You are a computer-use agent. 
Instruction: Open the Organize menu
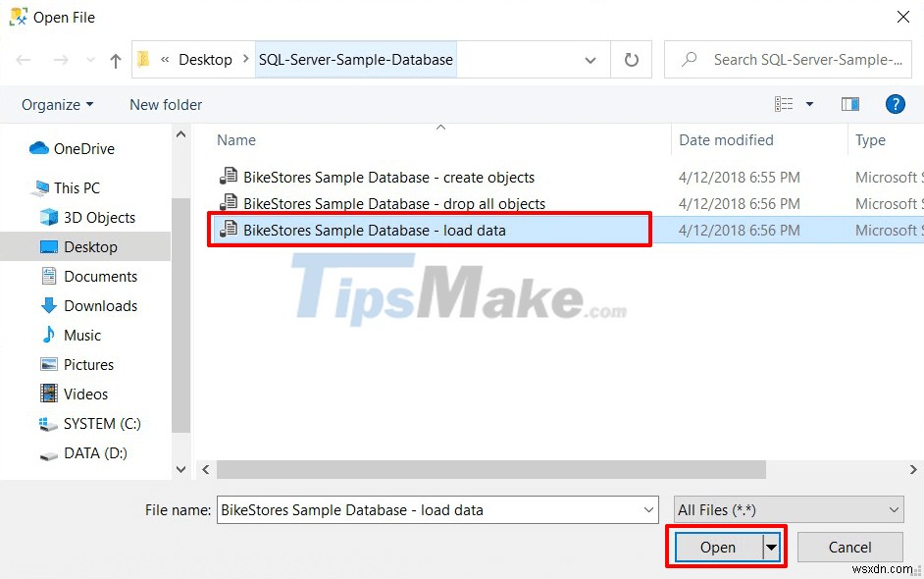[x=56, y=104]
